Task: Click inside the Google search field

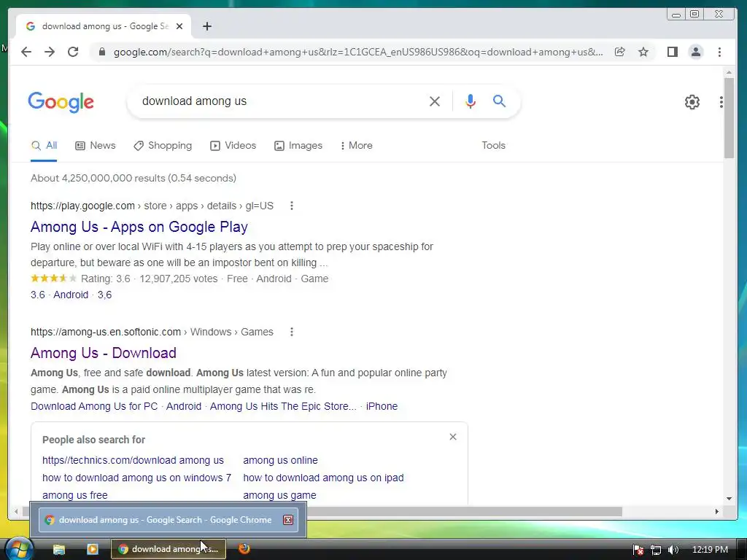Action: coord(281,101)
